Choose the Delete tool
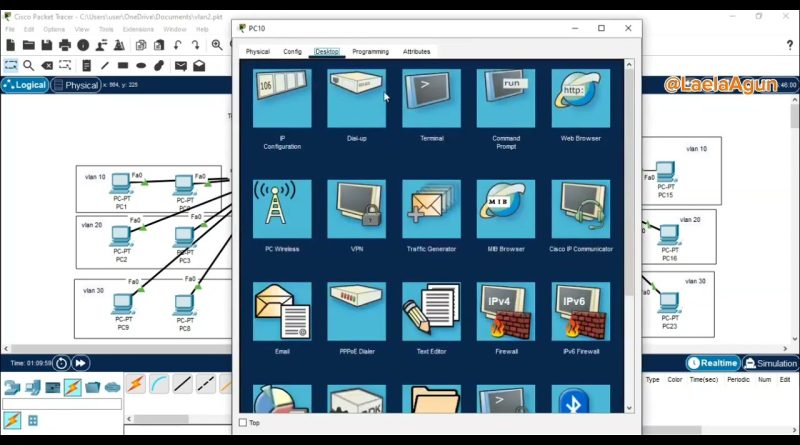This screenshot has width=800, height=445. pyautogui.click(x=47, y=65)
